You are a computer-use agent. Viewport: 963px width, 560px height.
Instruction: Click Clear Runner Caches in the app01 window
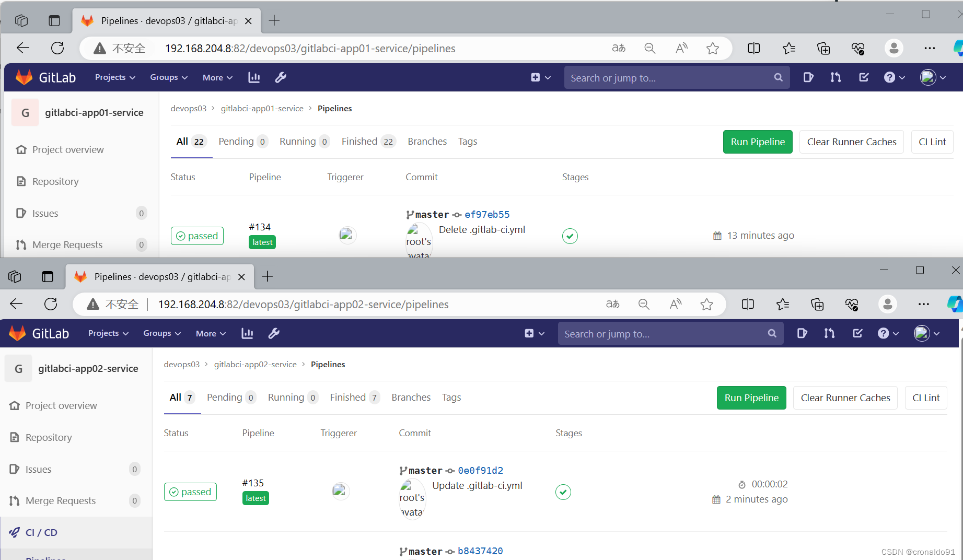852,142
